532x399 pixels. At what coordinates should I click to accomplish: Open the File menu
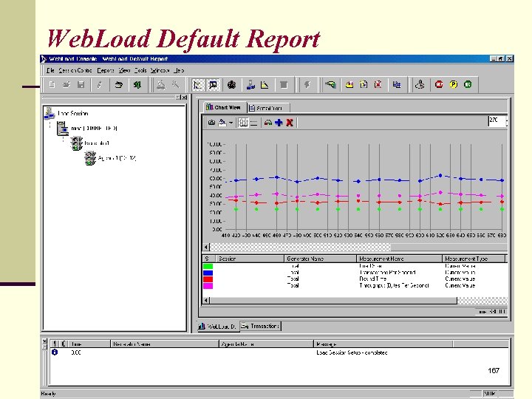click(50, 70)
